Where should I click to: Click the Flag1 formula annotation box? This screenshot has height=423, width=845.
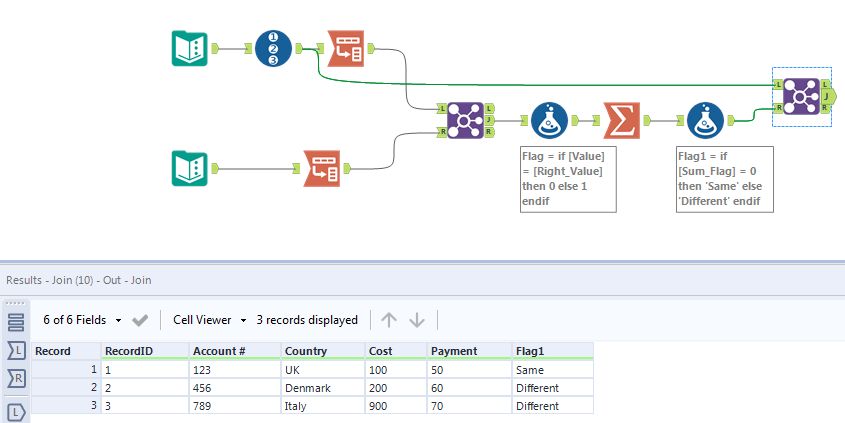pyautogui.click(x=725, y=179)
